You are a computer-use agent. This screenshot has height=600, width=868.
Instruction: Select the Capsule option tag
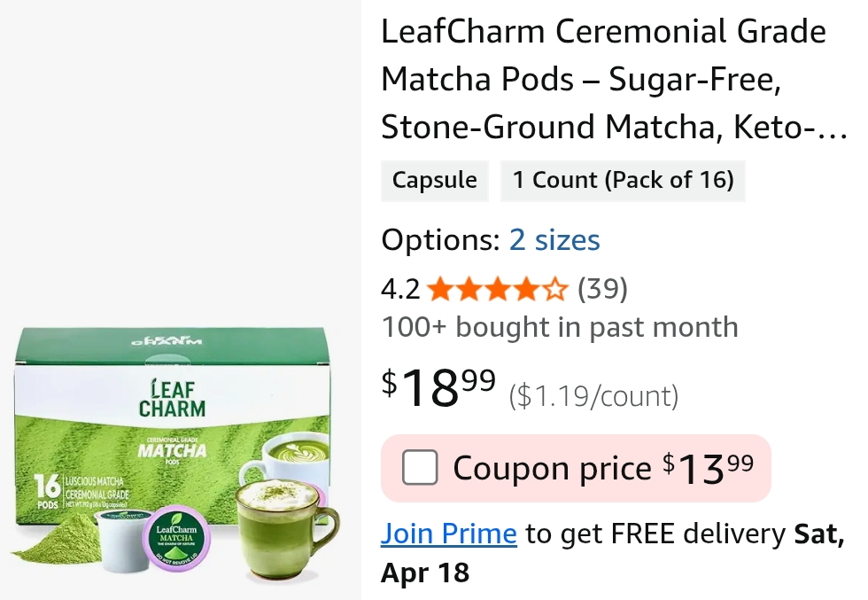(x=434, y=181)
